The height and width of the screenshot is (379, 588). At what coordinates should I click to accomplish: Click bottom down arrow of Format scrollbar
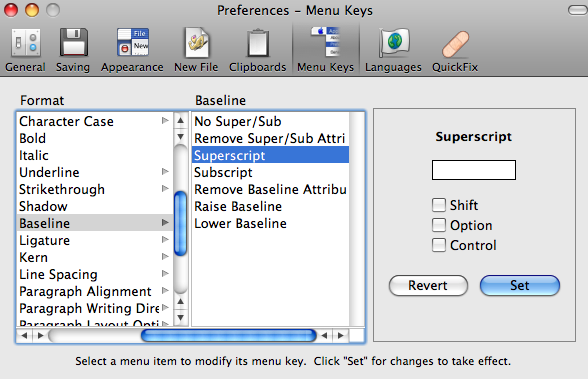point(181,318)
